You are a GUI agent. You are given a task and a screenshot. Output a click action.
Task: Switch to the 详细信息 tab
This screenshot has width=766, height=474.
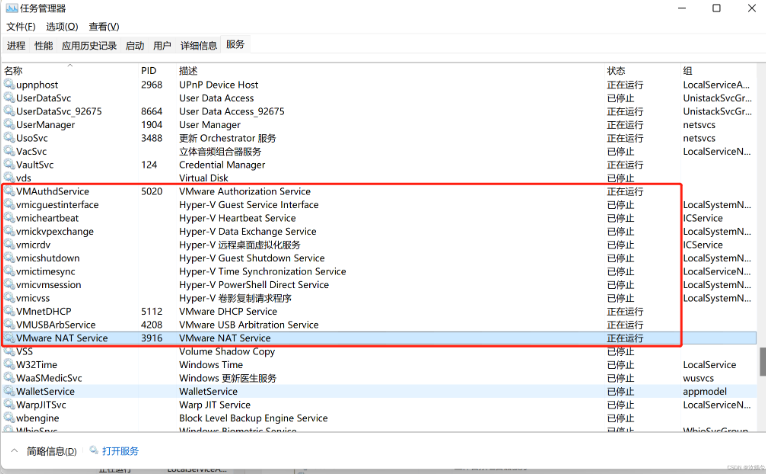tap(198, 45)
